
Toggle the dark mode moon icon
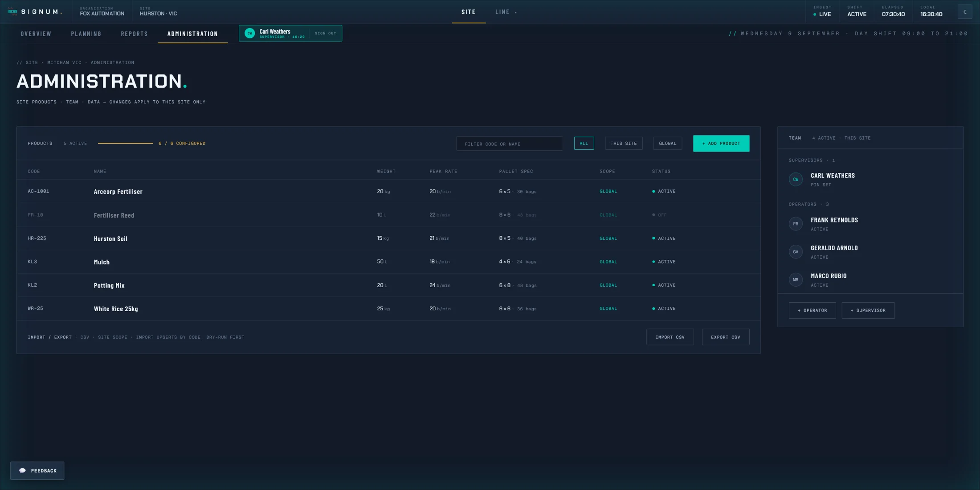pos(965,12)
